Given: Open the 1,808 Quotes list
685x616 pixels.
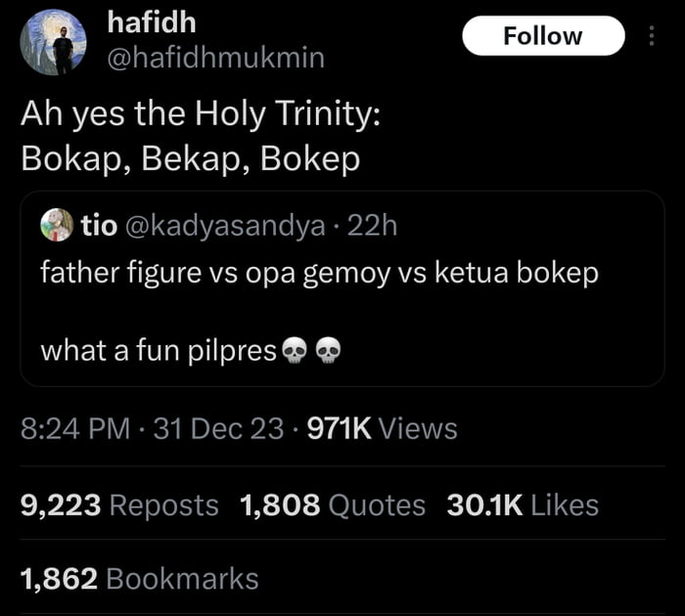Looking at the screenshot, I should click(333, 505).
